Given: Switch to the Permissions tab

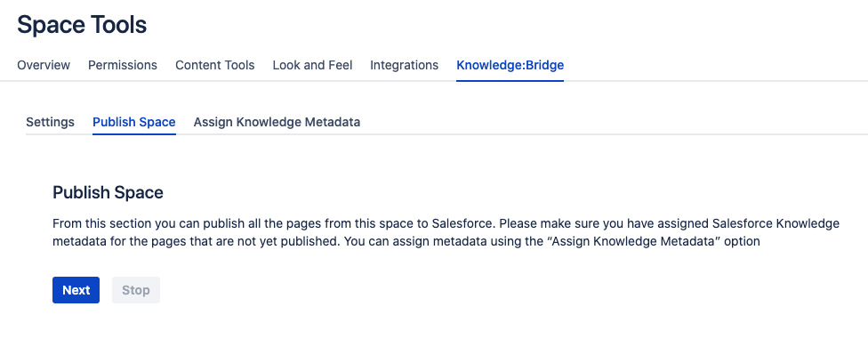Looking at the screenshot, I should (123, 65).
